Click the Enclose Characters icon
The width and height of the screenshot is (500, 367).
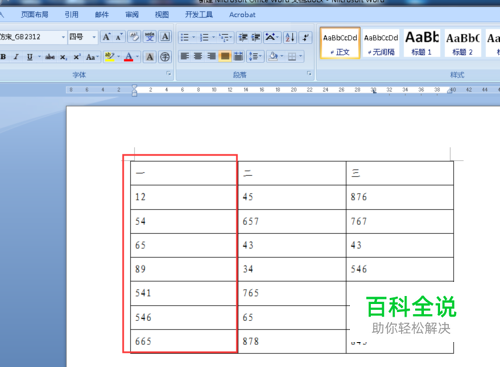(x=165, y=57)
